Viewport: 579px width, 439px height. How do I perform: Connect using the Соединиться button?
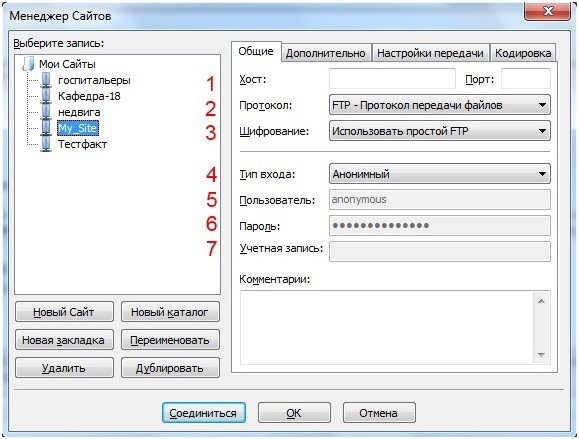[x=203, y=413]
